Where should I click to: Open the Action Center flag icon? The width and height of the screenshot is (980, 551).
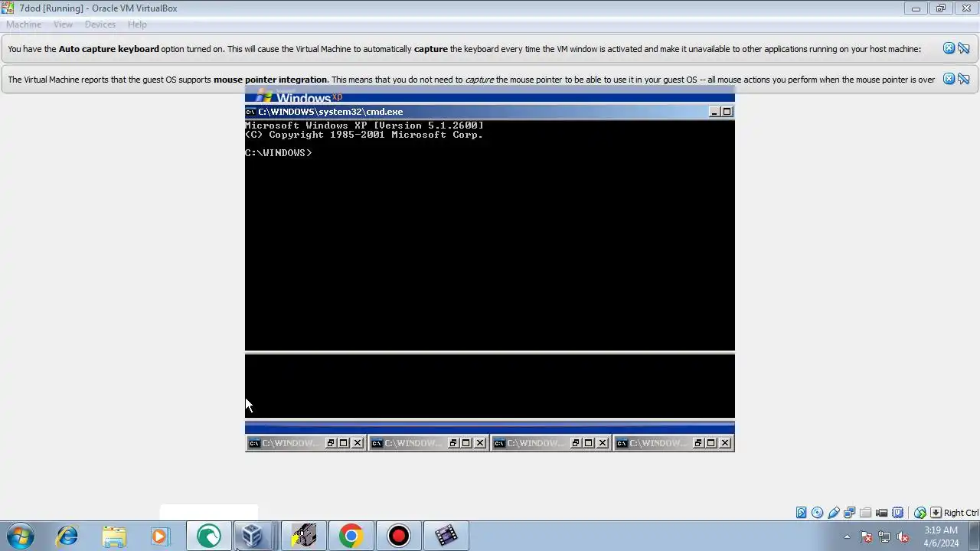point(866,536)
